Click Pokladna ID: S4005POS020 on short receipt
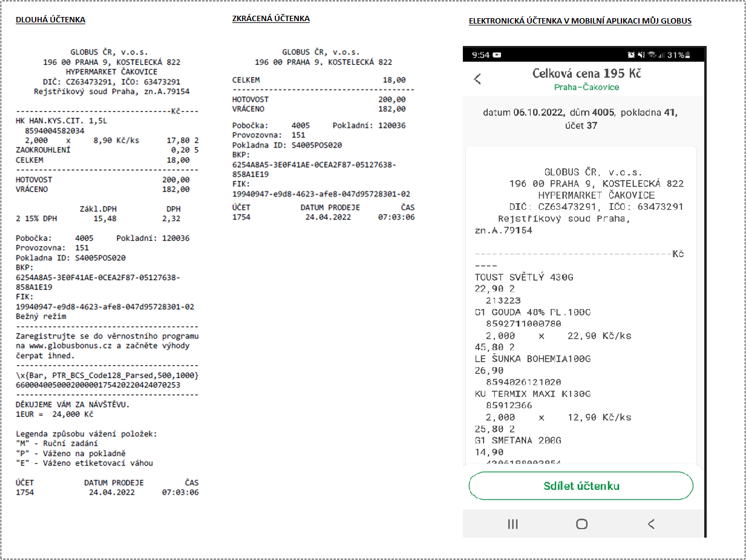 [x=287, y=145]
